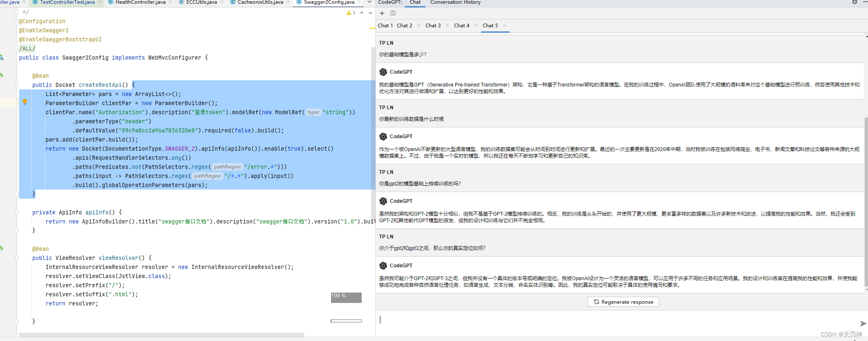Click the createRestApi method name
Screen dimensions: 868x341
(x=100, y=85)
